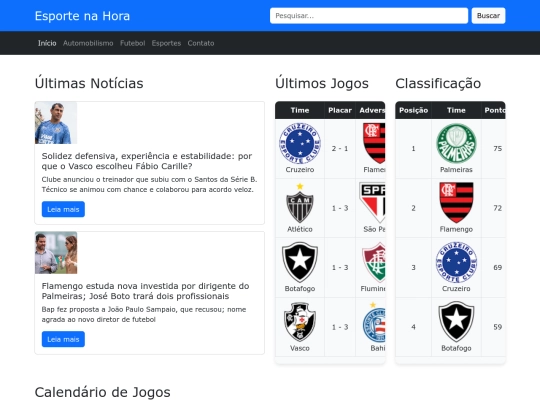Open the Início menu item

pos(47,43)
